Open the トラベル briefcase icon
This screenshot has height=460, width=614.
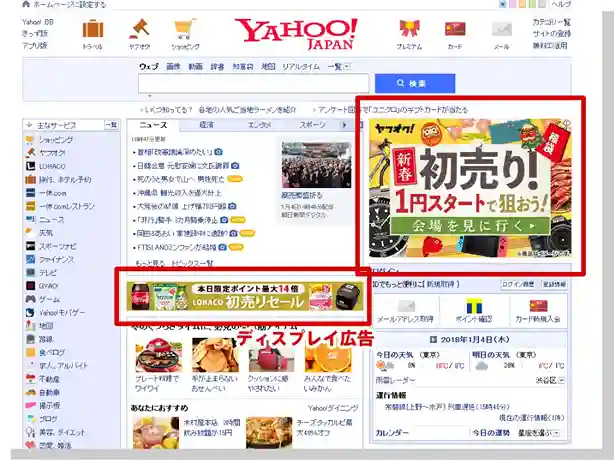coord(93,29)
